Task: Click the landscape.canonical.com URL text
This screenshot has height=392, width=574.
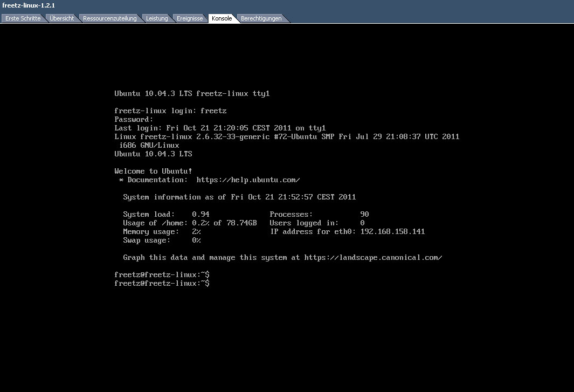Action: click(x=373, y=258)
